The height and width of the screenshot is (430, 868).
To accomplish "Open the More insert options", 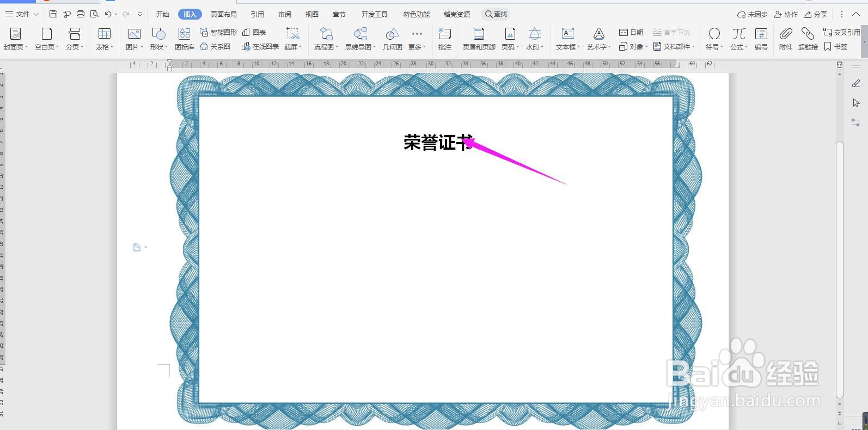I will 417,39.
